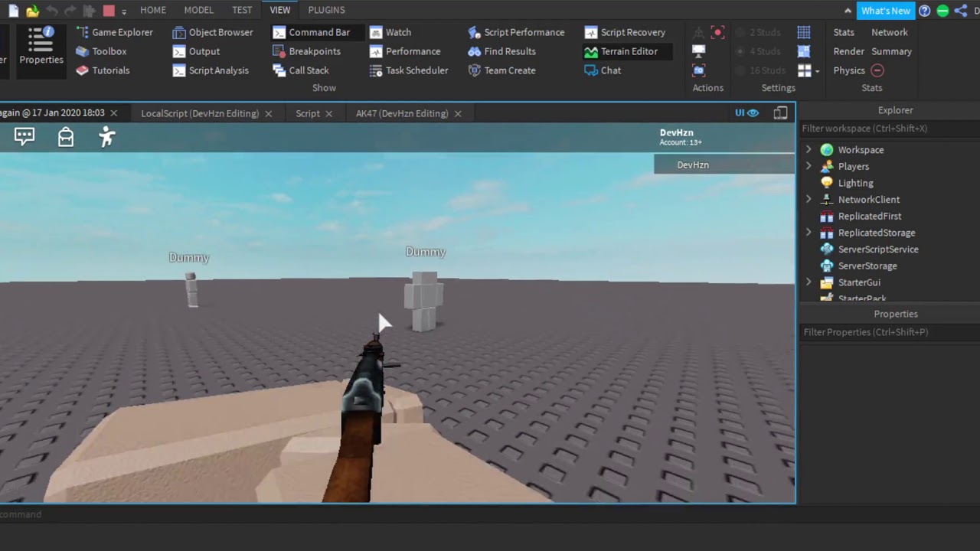Open the Call Stack window
Viewport: 980px width, 551px height.
pyautogui.click(x=300, y=70)
